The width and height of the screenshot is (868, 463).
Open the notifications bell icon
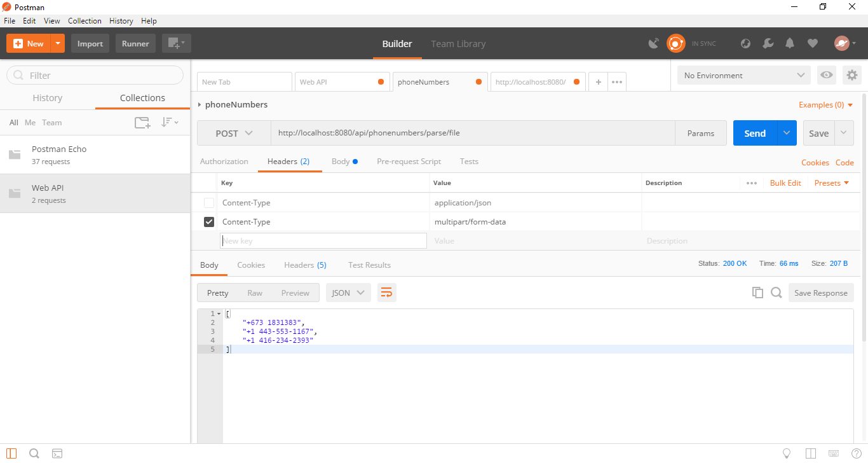(x=790, y=43)
